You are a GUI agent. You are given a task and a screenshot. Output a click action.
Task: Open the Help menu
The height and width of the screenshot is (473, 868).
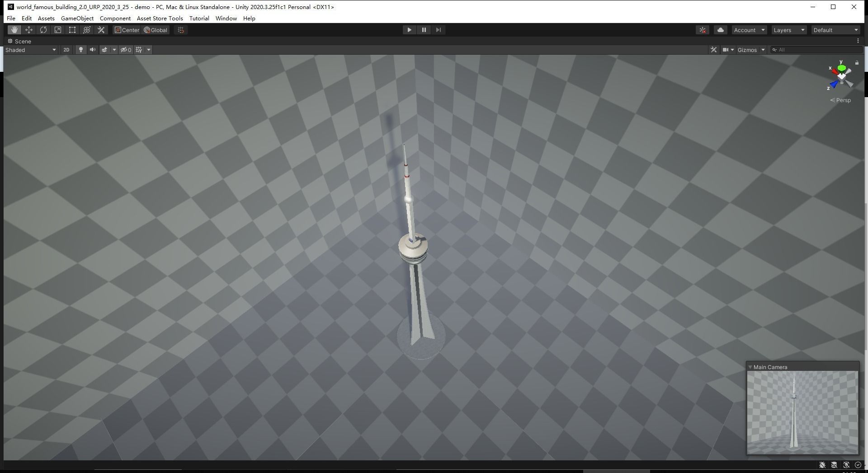249,18
